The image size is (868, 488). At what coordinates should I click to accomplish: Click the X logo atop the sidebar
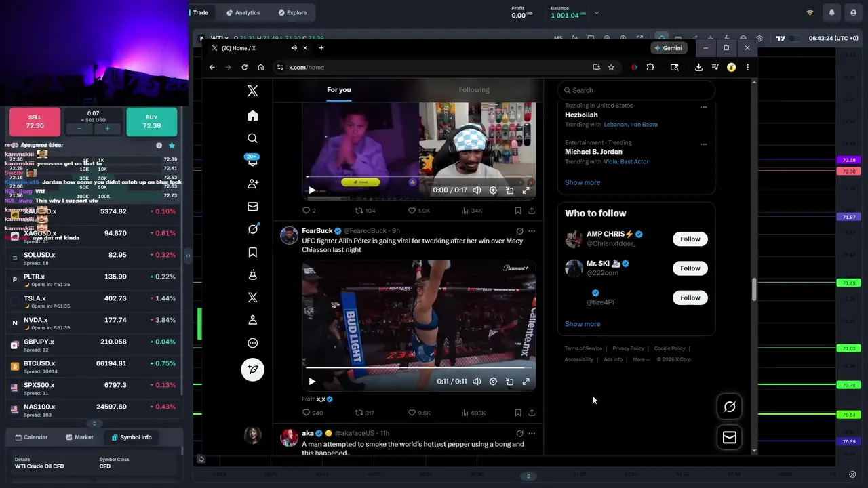coord(252,91)
